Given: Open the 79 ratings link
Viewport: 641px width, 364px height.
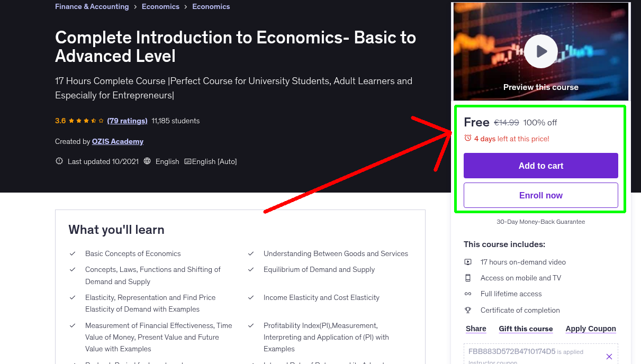Looking at the screenshot, I should tap(127, 121).
